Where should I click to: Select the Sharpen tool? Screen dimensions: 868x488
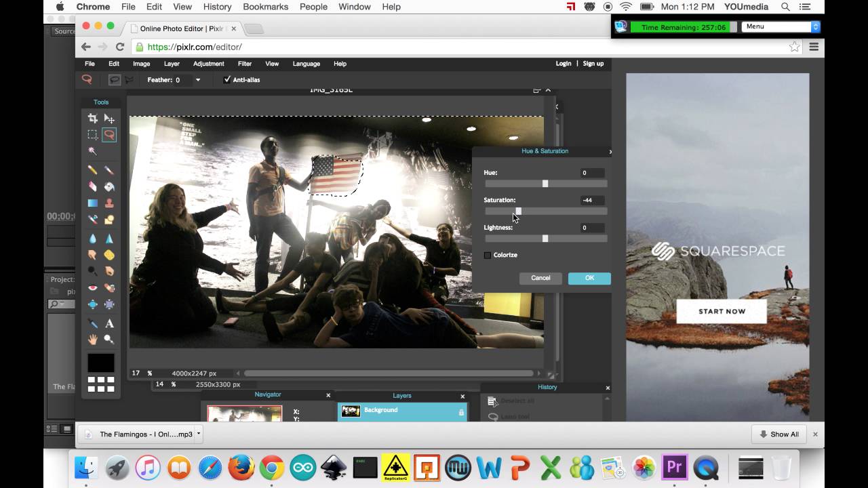point(109,239)
